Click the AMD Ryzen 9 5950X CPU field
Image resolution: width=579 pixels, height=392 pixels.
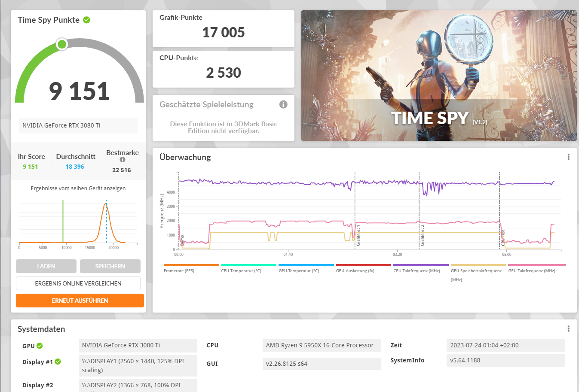[x=322, y=345]
